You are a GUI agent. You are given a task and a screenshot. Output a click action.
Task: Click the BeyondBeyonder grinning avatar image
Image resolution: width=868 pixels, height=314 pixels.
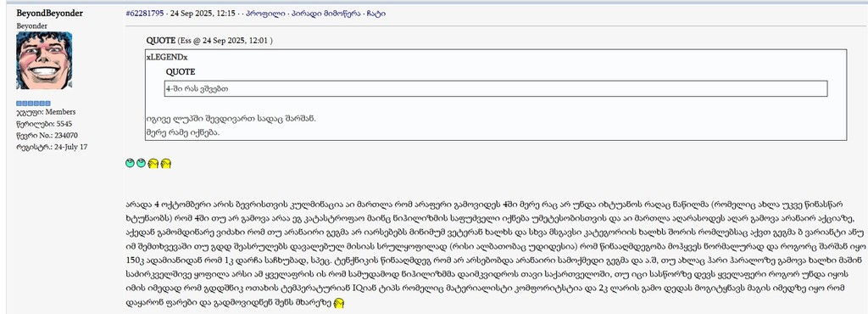tap(44, 60)
